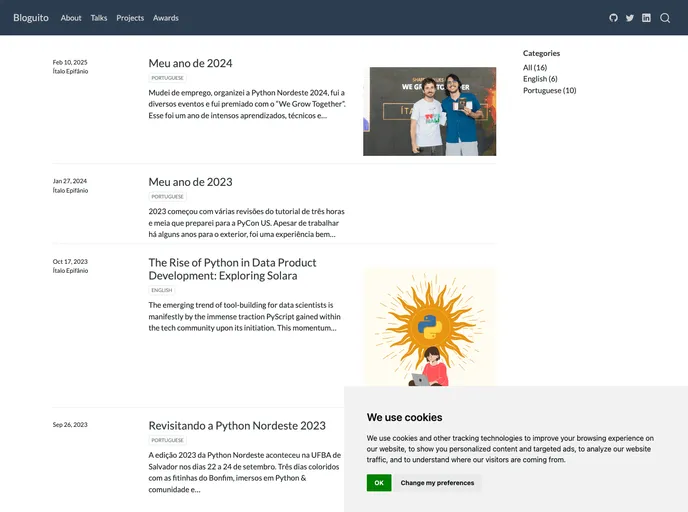Screen dimensions: 688x512
Task: Open 'Revisitando a Python Nordeste 2023' post
Action: [237, 425]
